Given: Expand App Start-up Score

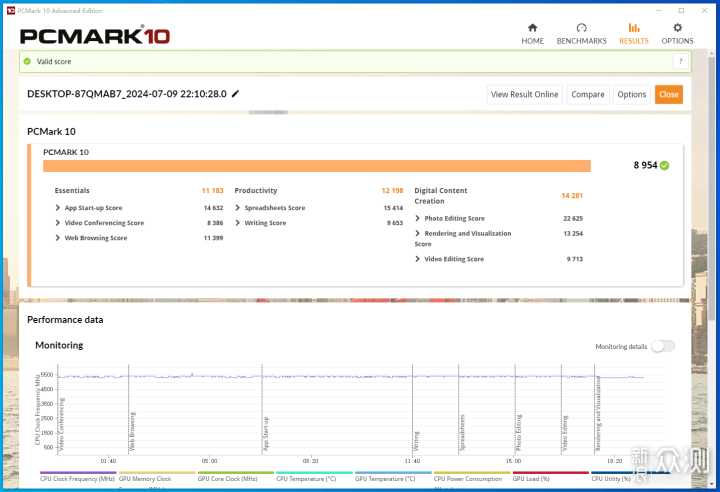Looking at the screenshot, I should (58, 208).
